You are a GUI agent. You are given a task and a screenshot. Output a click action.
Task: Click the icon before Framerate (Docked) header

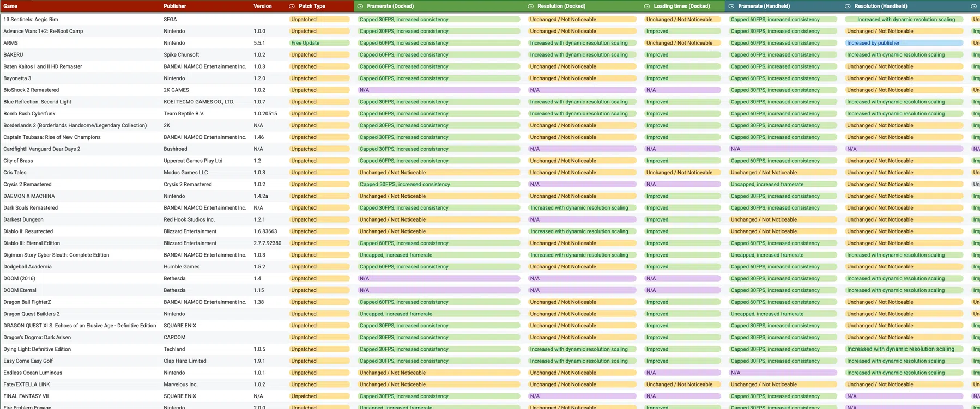click(x=360, y=6)
